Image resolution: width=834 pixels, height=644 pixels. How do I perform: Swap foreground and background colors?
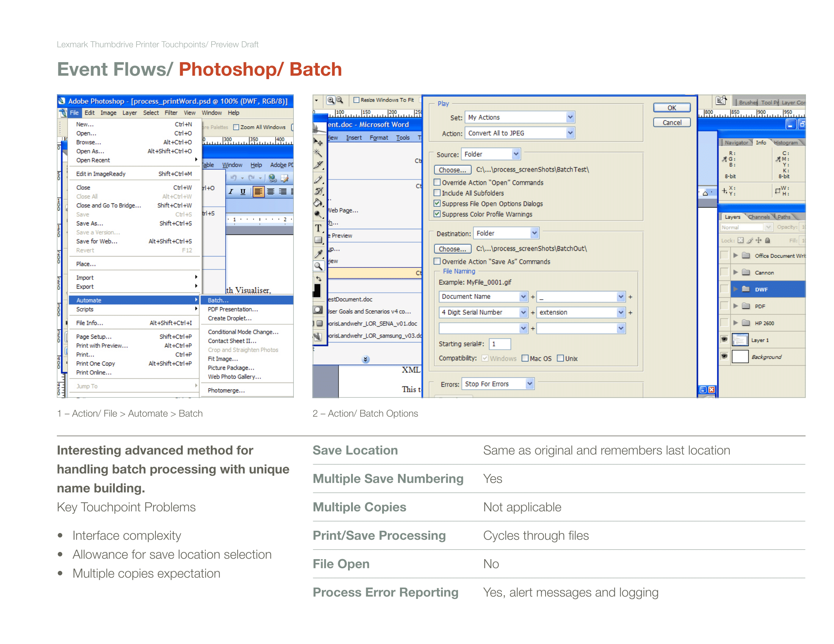tap(319, 278)
